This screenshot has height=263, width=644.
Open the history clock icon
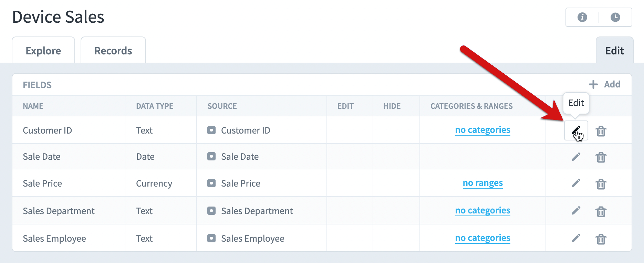click(615, 17)
